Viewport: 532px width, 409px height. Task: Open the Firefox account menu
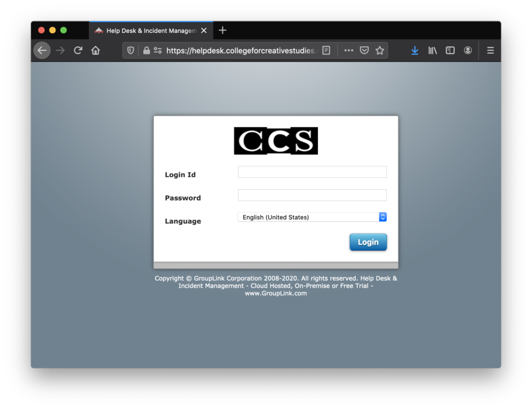(468, 50)
